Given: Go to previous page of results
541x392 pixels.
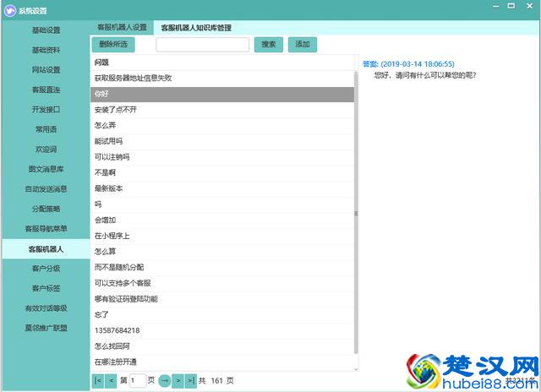Looking at the screenshot, I should click(x=111, y=381).
